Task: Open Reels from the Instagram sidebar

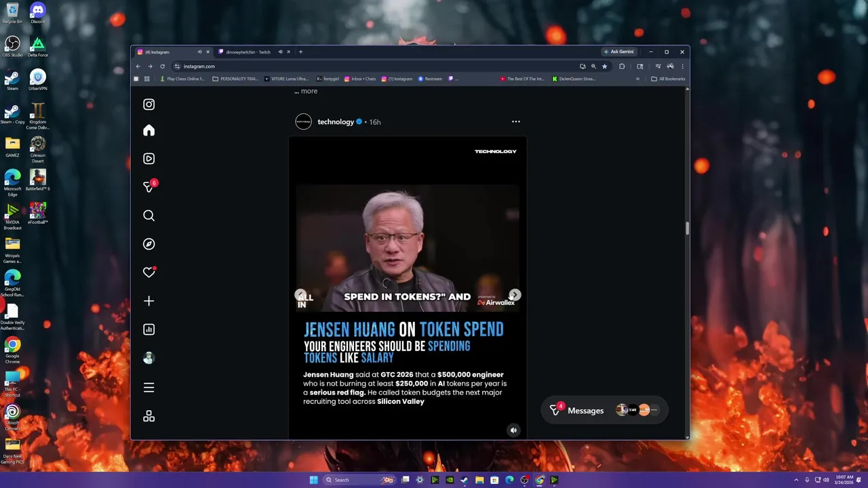Action: tap(149, 159)
